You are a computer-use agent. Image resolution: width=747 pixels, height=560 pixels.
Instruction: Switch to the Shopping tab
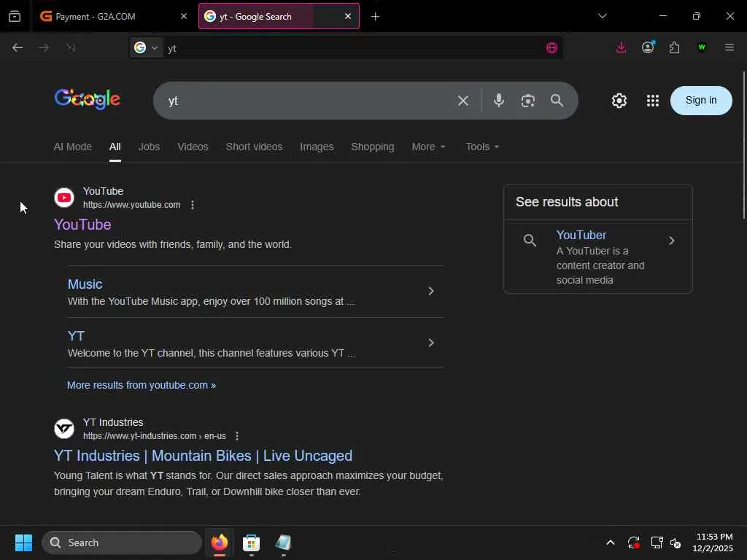[x=373, y=147]
